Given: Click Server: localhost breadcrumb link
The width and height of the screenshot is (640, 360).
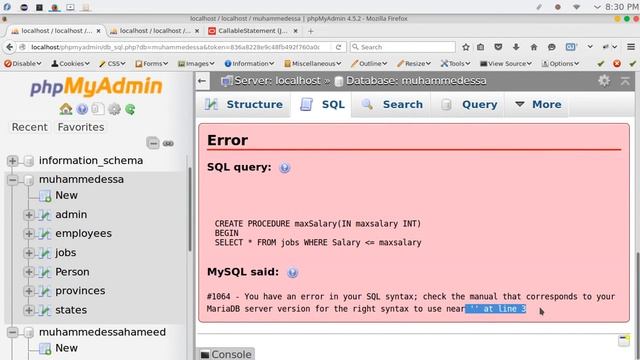Looking at the screenshot, I should pos(277,81).
